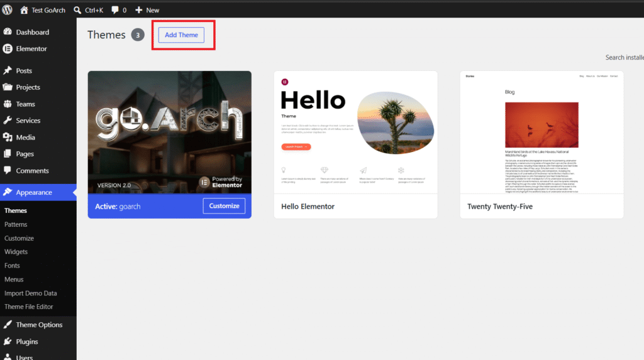The image size is (644, 360).
Task: Open Theme Options menu item
Action: (x=38, y=325)
